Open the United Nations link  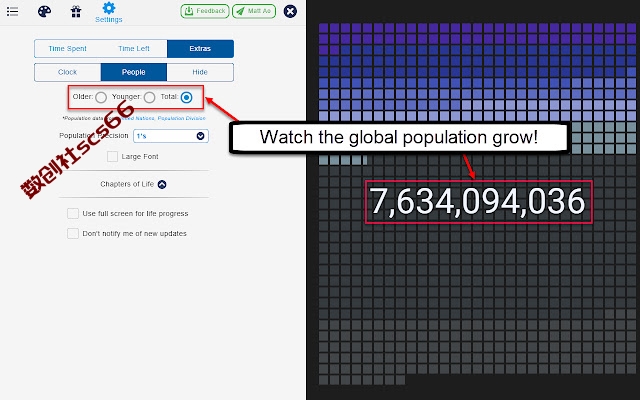point(138,118)
